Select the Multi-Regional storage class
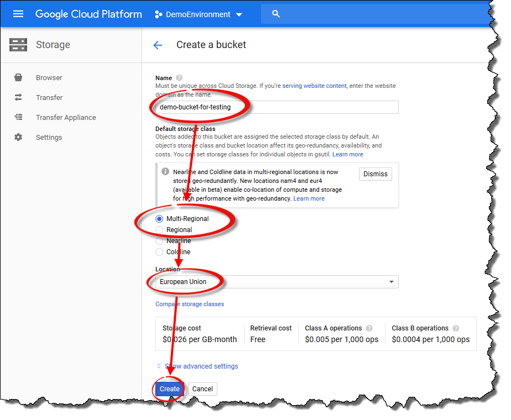 pos(160,219)
